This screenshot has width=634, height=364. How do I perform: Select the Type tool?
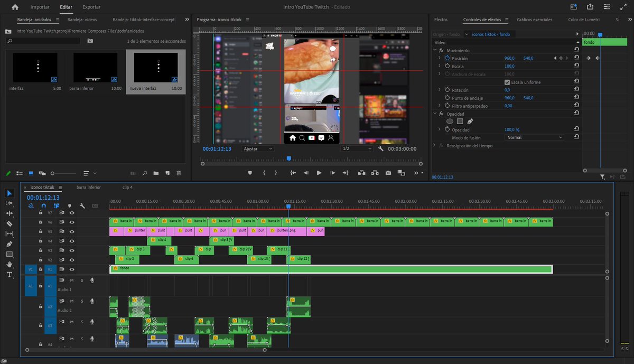click(10, 275)
